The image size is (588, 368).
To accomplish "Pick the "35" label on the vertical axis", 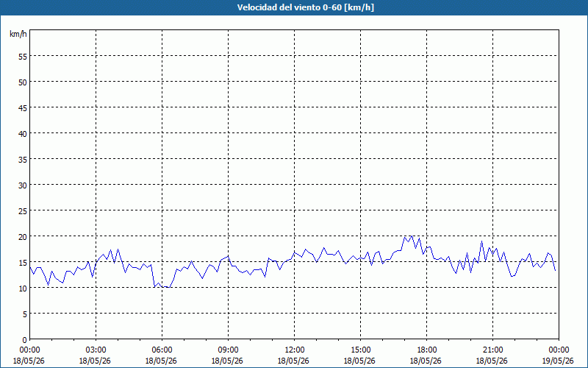I will (23, 159).
